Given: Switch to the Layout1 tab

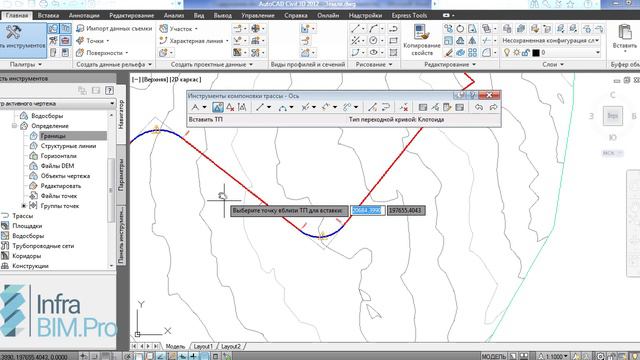Looking at the screenshot, I should click(203, 347).
